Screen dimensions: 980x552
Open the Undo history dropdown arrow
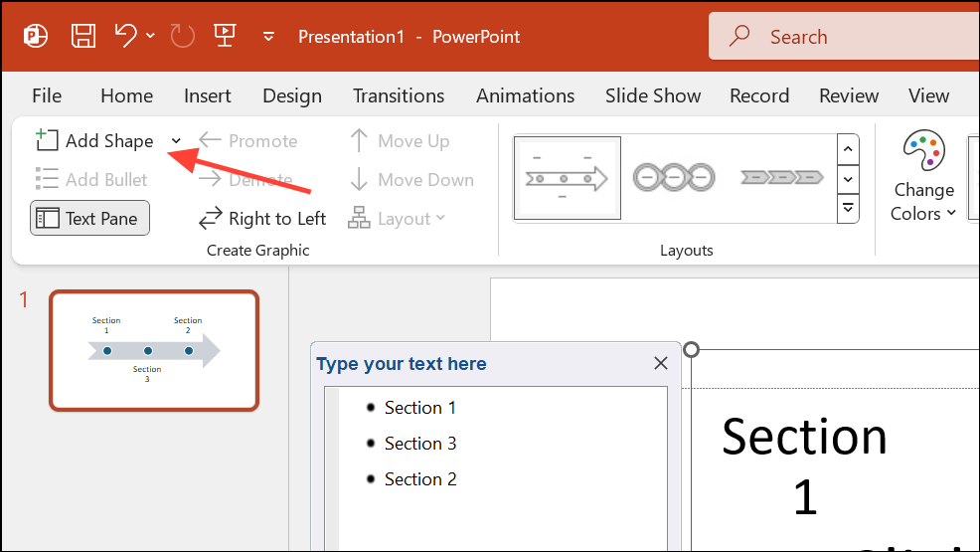[x=151, y=37]
